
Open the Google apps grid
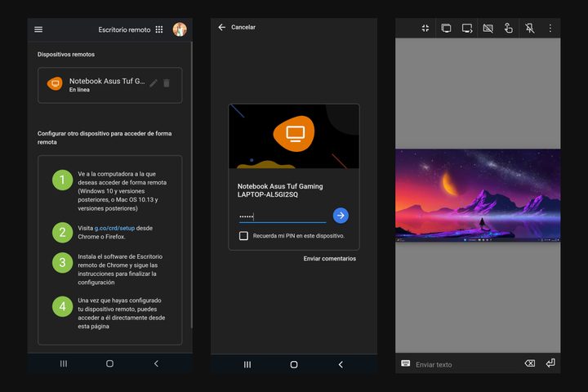click(159, 29)
